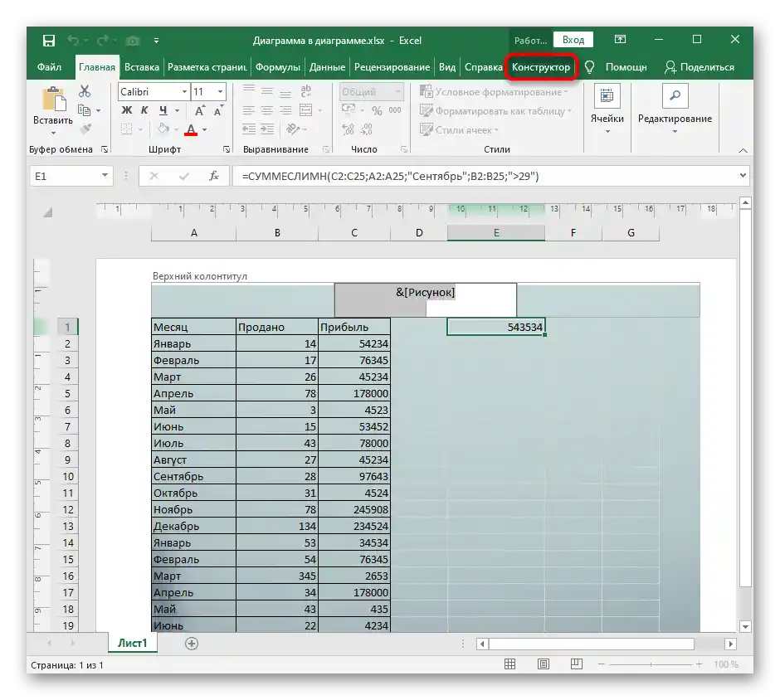Click the thousands separator 000 icon
The height and width of the screenshot is (700, 780).
(395, 110)
